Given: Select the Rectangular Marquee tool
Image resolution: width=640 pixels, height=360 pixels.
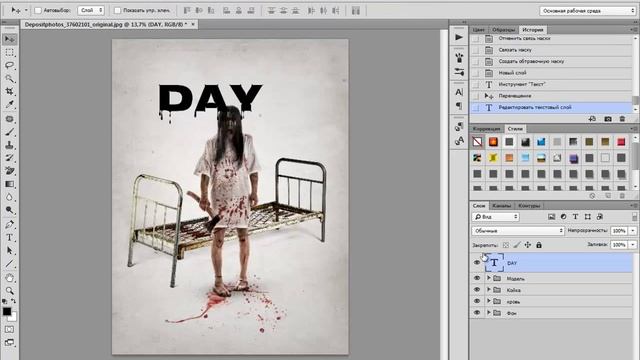Looking at the screenshot, I should (9, 52).
